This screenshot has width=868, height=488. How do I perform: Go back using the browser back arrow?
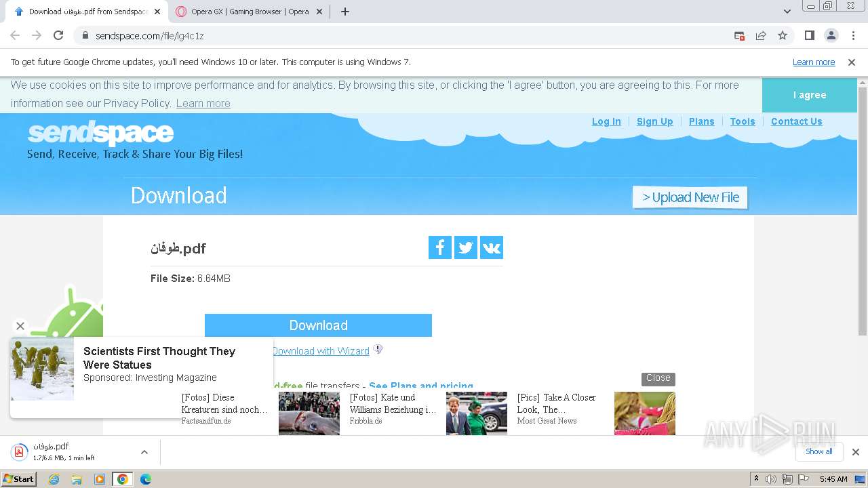[15, 35]
